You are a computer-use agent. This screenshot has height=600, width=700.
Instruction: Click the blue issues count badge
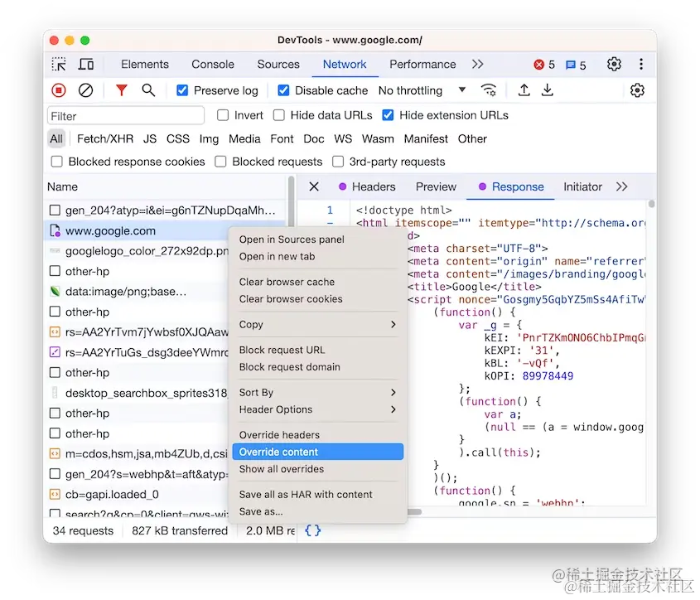point(576,65)
